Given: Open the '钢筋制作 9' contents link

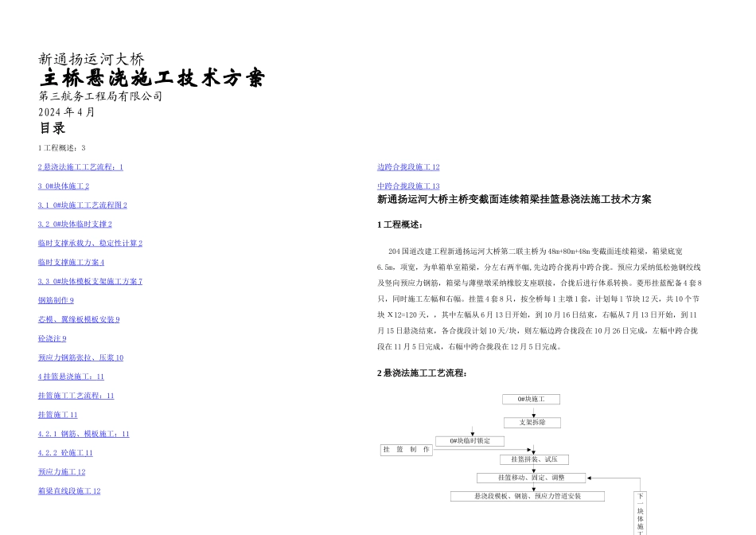Looking at the screenshot, I should (x=56, y=301).
